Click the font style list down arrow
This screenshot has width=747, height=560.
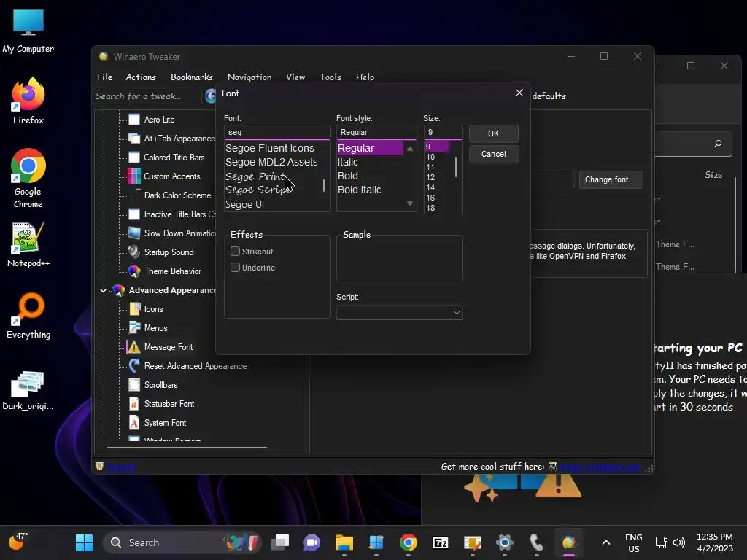(410, 204)
